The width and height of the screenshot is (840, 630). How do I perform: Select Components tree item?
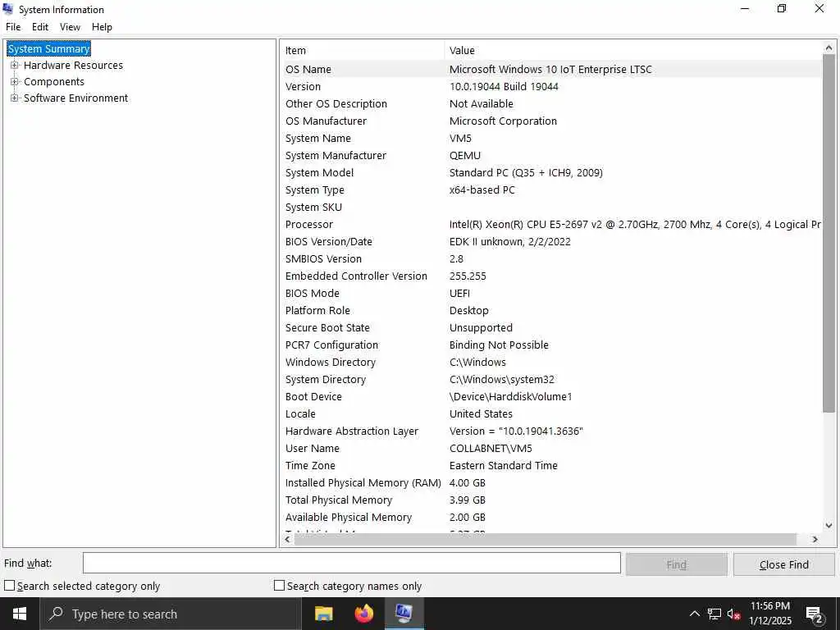click(54, 82)
